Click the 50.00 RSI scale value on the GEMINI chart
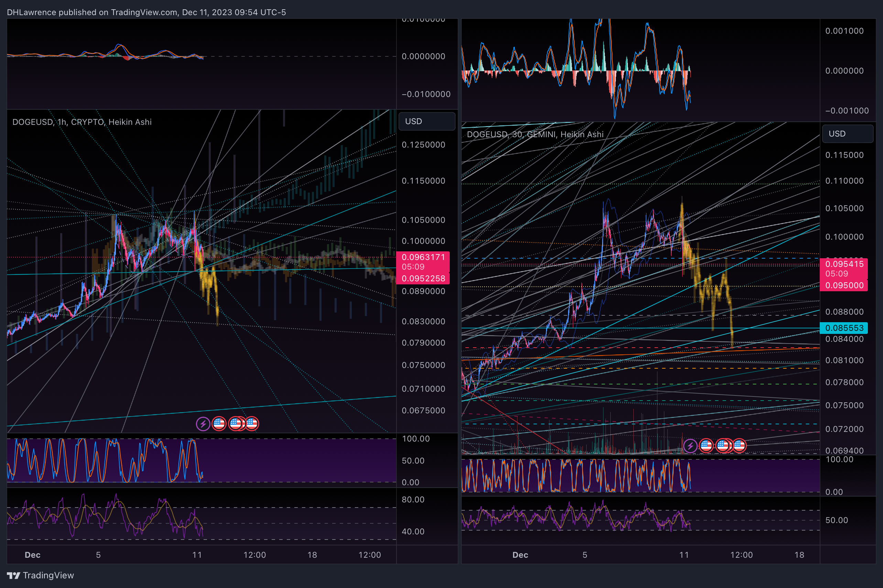883x588 pixels. 837,521
